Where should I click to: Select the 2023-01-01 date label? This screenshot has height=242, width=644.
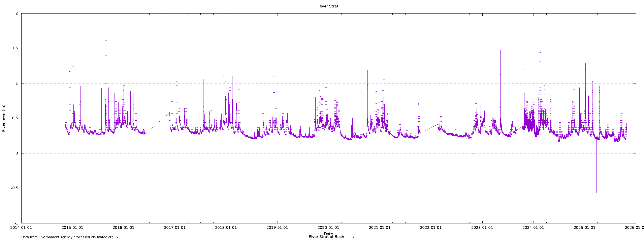(x=482, y=228)
